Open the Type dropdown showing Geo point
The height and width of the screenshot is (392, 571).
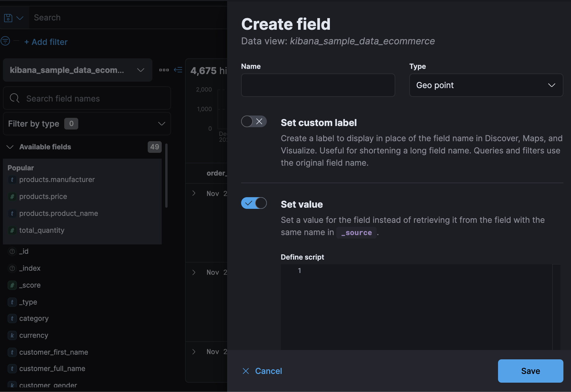tap(486, 85)
